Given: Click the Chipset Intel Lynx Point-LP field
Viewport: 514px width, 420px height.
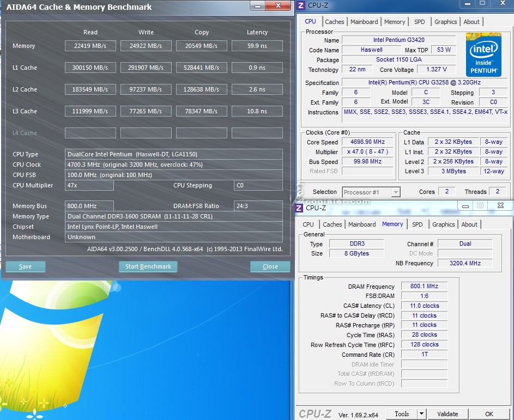Looking at the screenshot, I should click(174, 227).
